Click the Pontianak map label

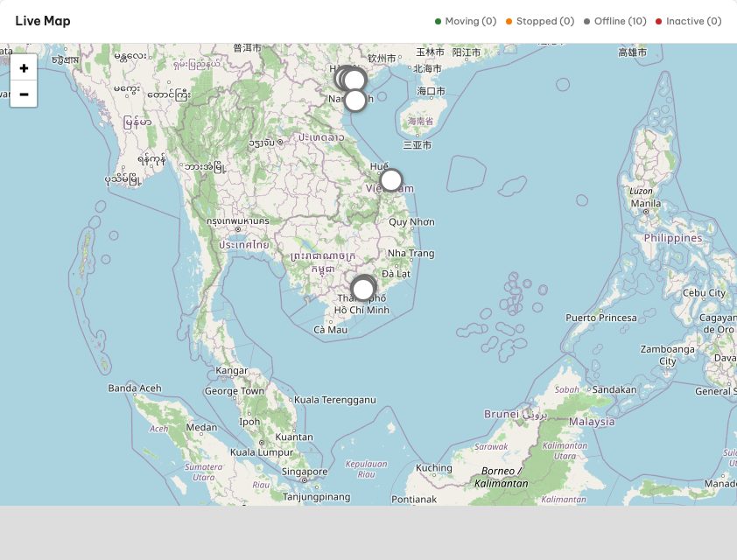click(x=414, y=500)
